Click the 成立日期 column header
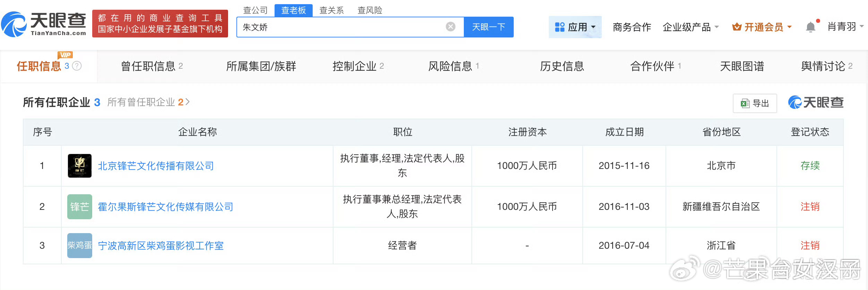Image resolution: width=868 pixels, height=290 pixels. click(624, 132)
